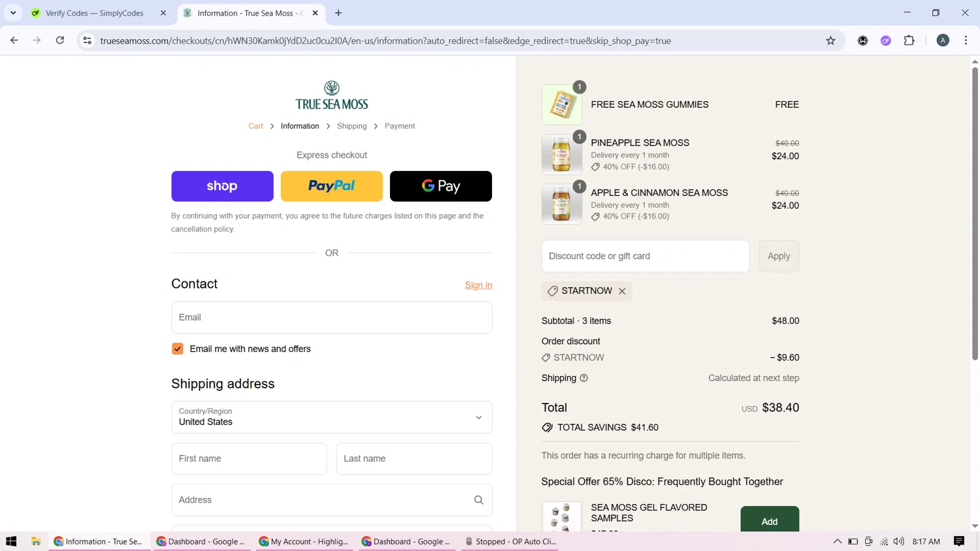This screenshot has height=551, width=980.
Task: Click the cancellation policy agreement text
Action: pos(327,223)
